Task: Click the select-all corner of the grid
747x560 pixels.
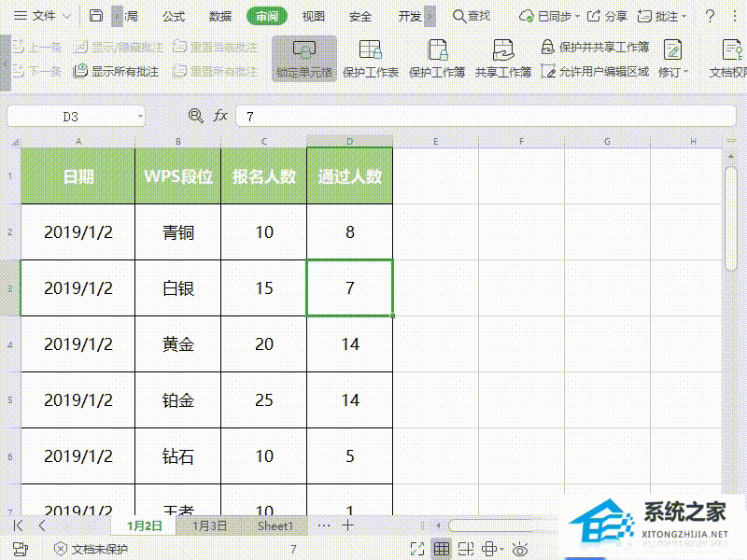Action: (x=15, y=142)
